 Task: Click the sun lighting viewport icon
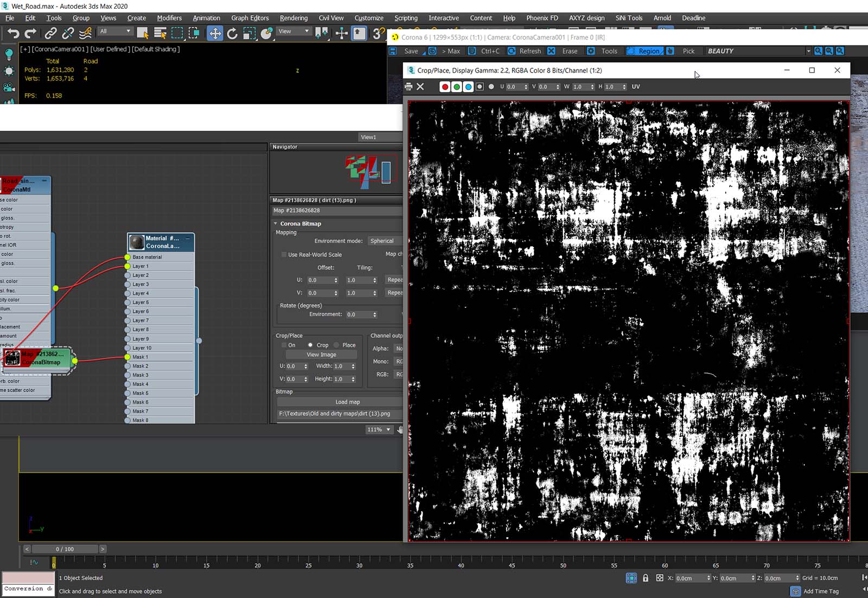[9, 71]
